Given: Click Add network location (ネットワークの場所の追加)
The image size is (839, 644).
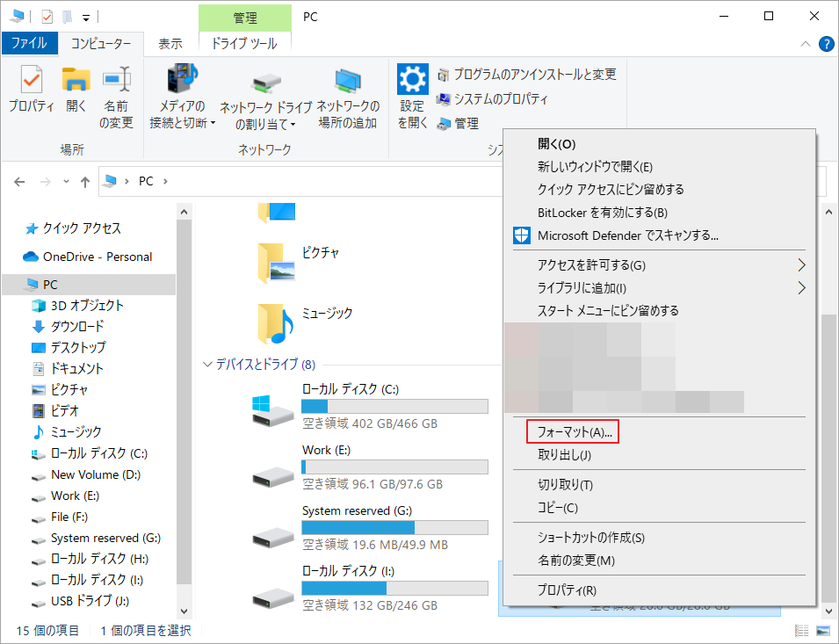Looking at the screenshot, I should [x=348, y=98].
